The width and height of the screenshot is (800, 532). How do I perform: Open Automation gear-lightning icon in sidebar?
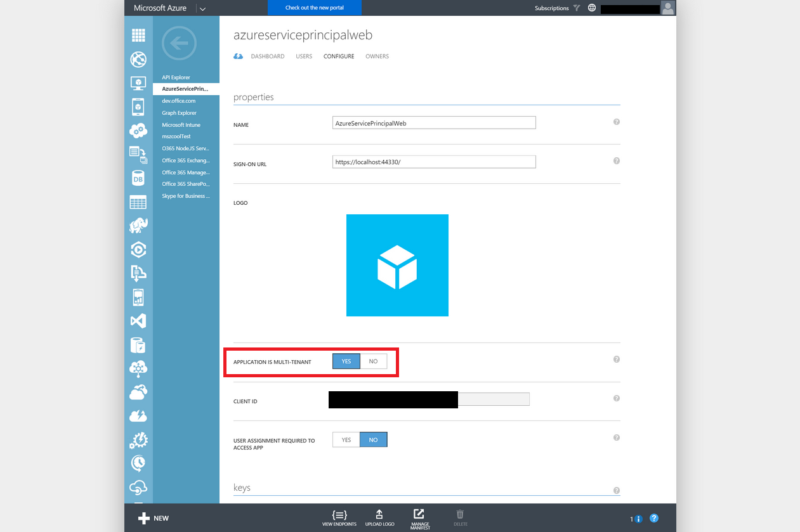coord(138,439)
